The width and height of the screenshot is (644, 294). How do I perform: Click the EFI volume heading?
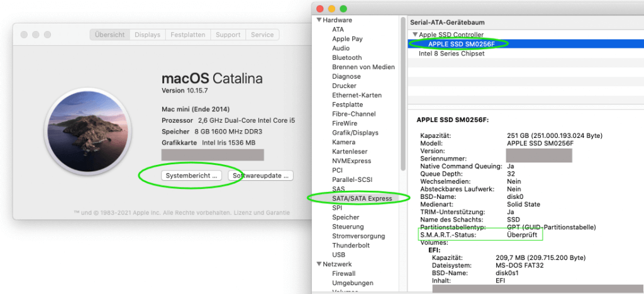tap(435, 250)
